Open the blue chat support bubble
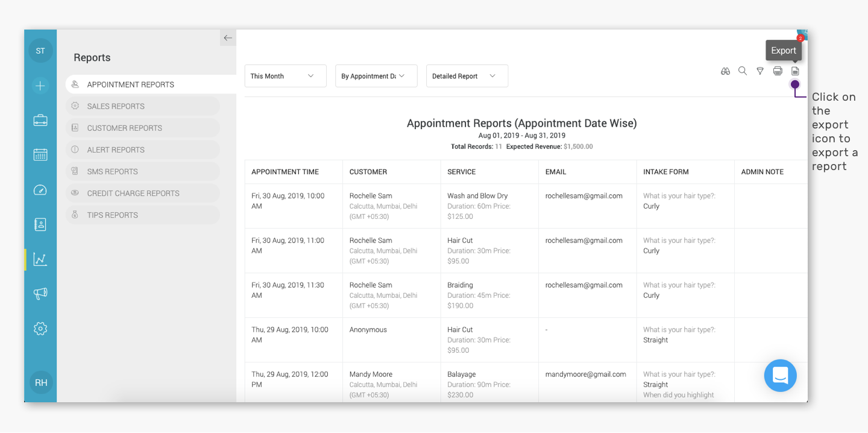 point(780,376)
